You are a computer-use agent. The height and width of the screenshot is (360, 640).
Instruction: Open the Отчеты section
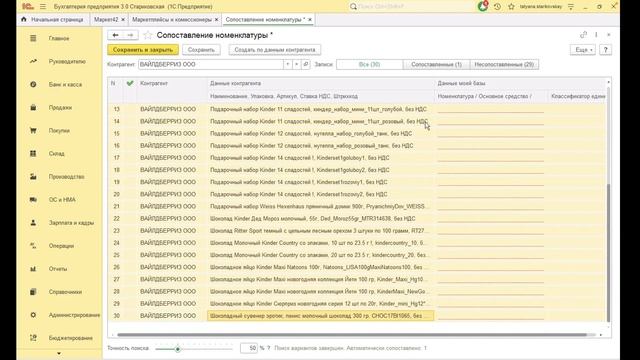(59, 269)
